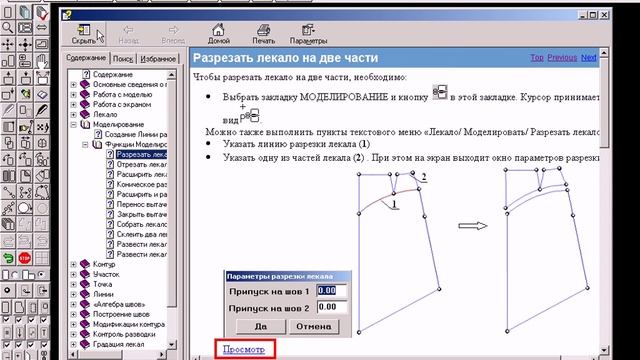Click the icon with red checkmark on piece
Viewport: 640px width, 360px height.
point(42,12)
